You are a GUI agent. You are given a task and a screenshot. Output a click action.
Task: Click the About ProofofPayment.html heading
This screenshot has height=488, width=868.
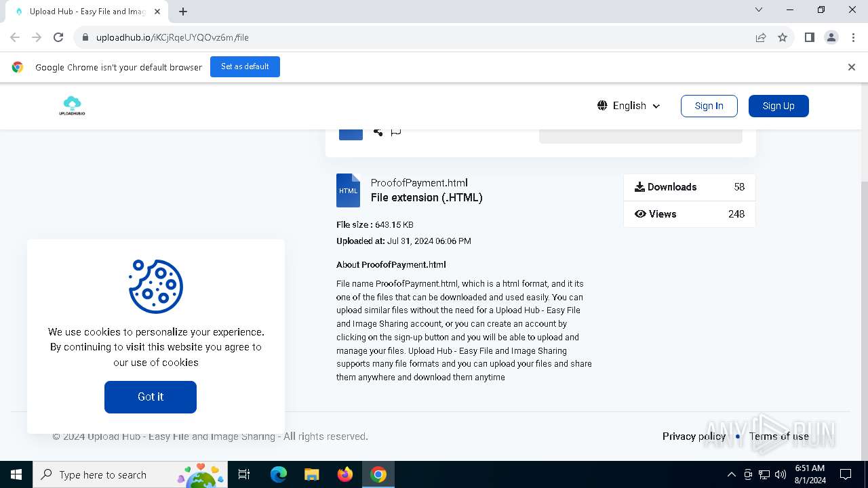click(391, 265)
